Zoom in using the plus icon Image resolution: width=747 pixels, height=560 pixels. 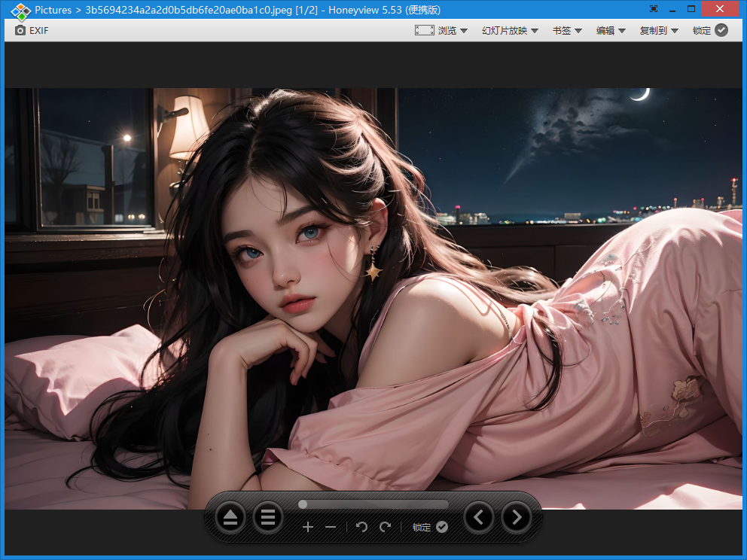(308, 527)
